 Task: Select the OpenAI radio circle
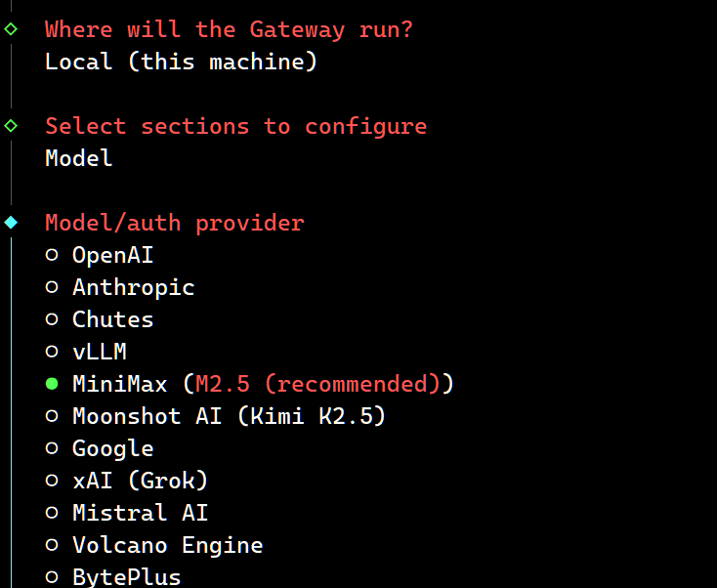point(52,256)
